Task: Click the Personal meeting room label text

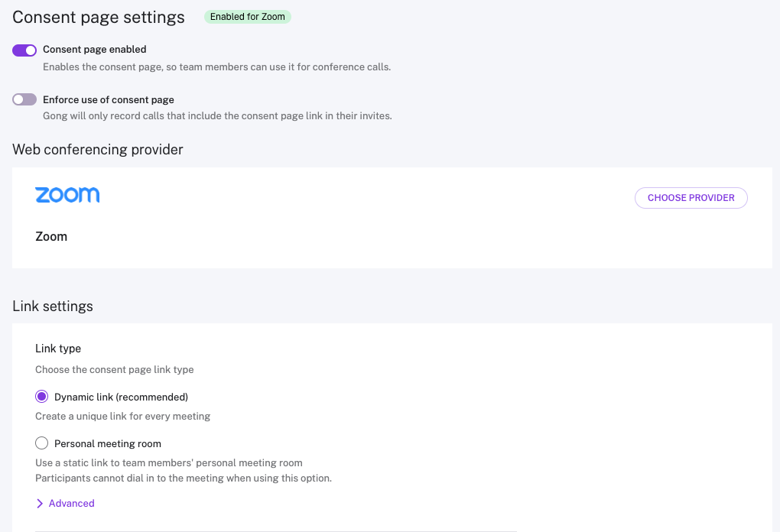Action: click(x=107, y=444)
